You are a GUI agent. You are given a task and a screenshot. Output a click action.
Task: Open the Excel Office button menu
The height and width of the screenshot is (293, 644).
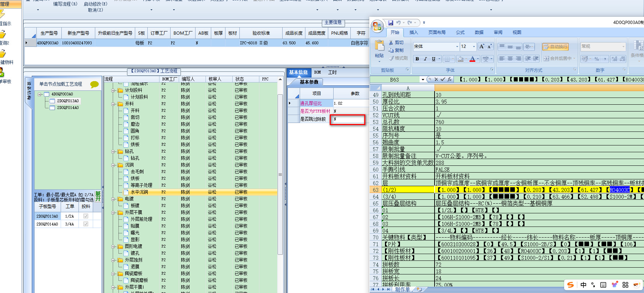(377, 26)
